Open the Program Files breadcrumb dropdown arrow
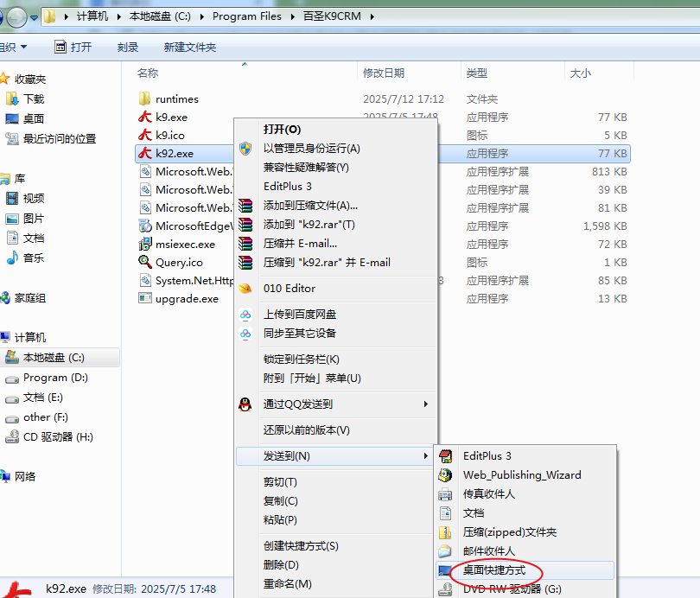 point(291,16)
